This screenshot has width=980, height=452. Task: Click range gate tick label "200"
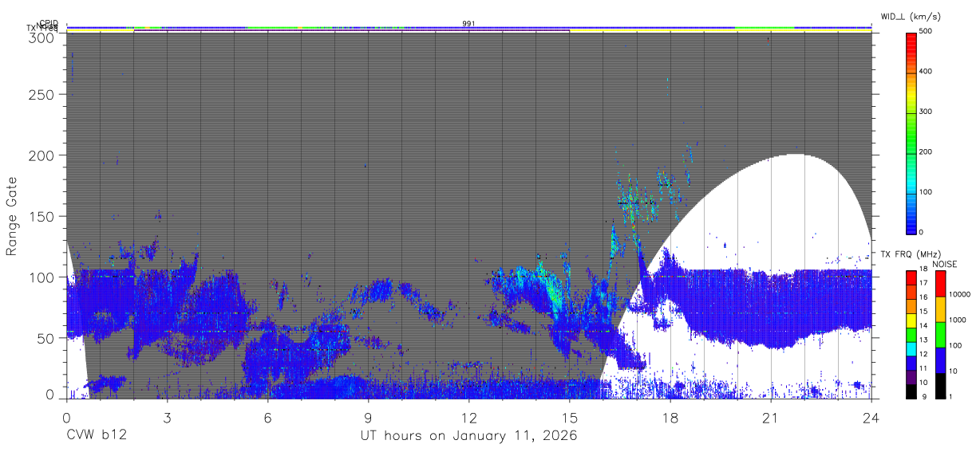tap(40, 155)
